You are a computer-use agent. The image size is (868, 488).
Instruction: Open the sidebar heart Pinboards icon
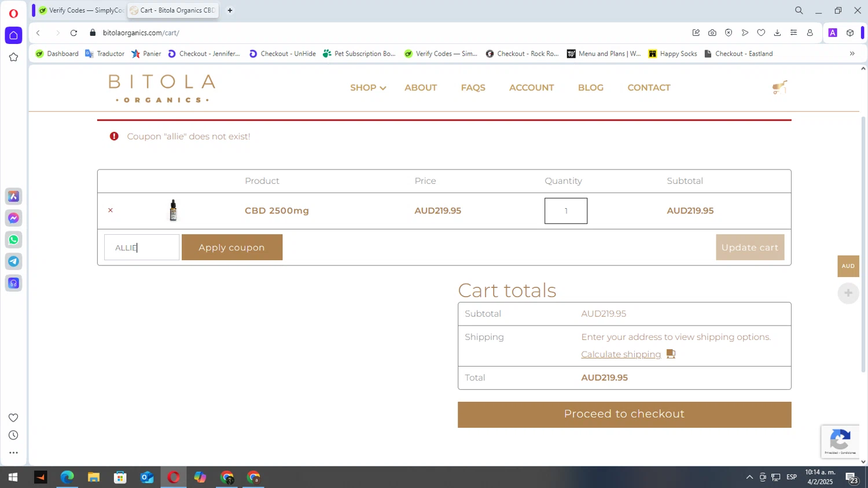coord(13,417)
